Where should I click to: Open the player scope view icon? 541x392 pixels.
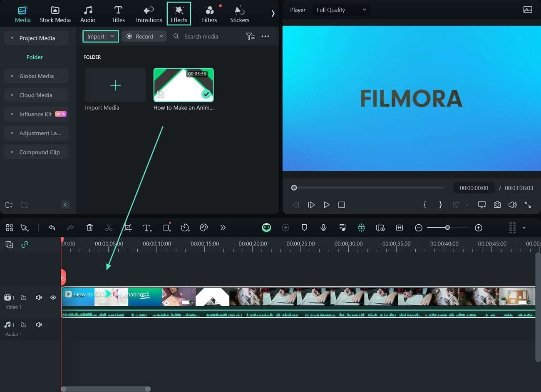tap(527, 10)
